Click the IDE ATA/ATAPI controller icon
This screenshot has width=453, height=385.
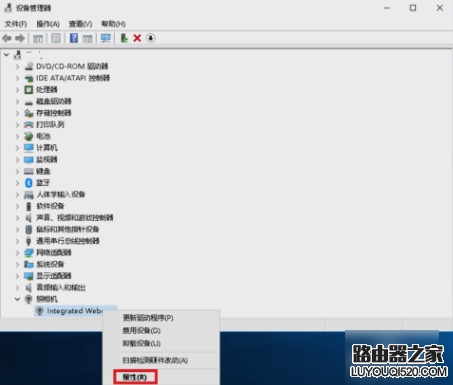pos(29,78)
